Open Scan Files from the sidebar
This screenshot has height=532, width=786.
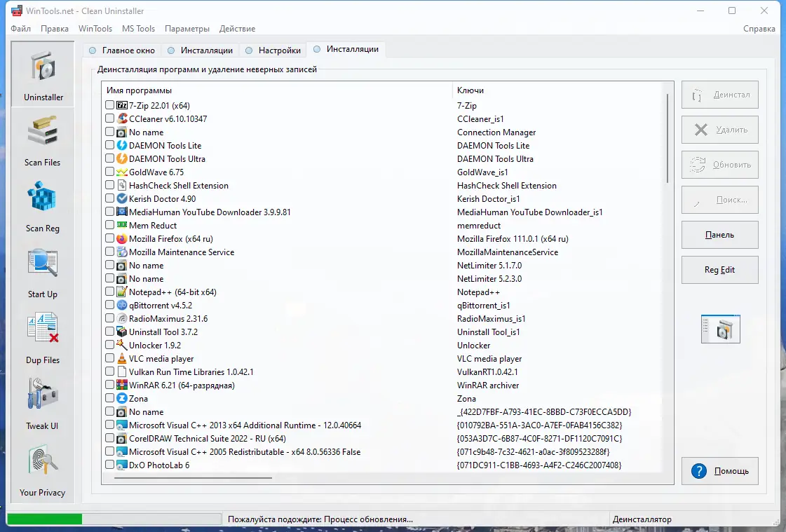tap(42, 139)
